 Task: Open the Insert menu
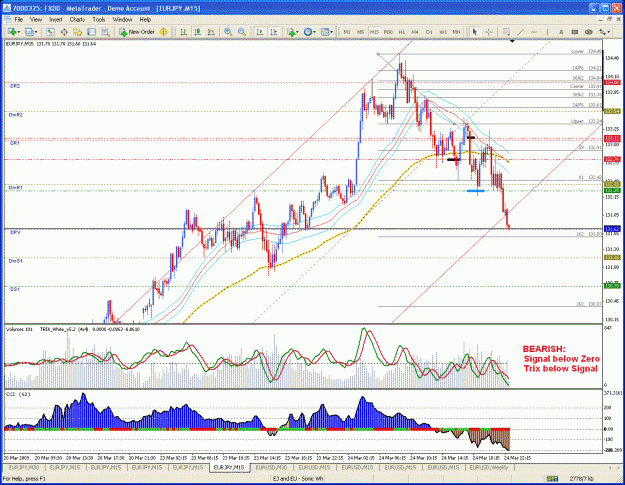(x=56, y=20)
